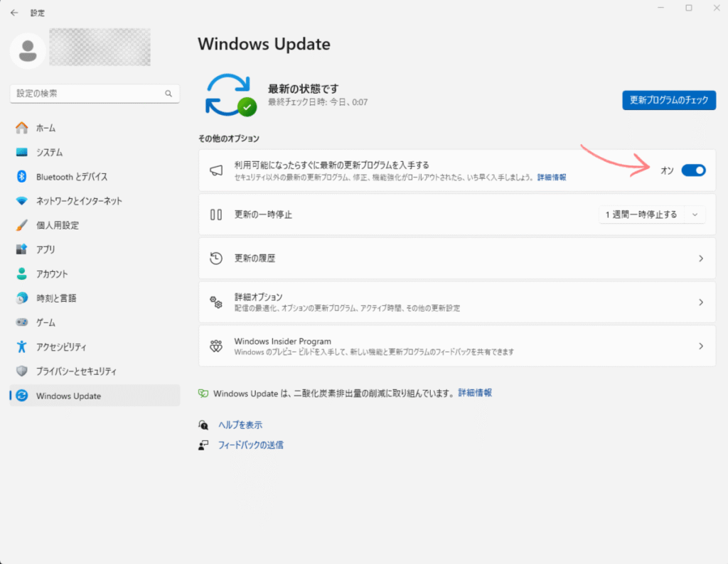
Task: Click the large update status sync icon
Action: [231, 95]
